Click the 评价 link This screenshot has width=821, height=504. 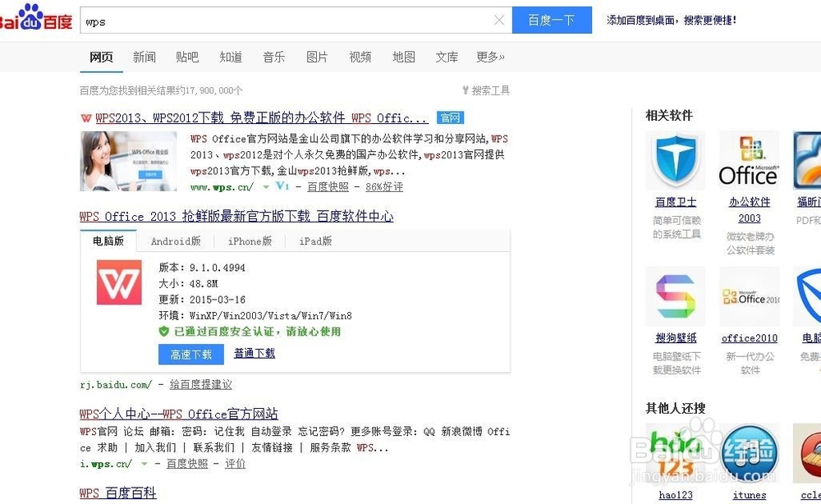pos(235,464)
